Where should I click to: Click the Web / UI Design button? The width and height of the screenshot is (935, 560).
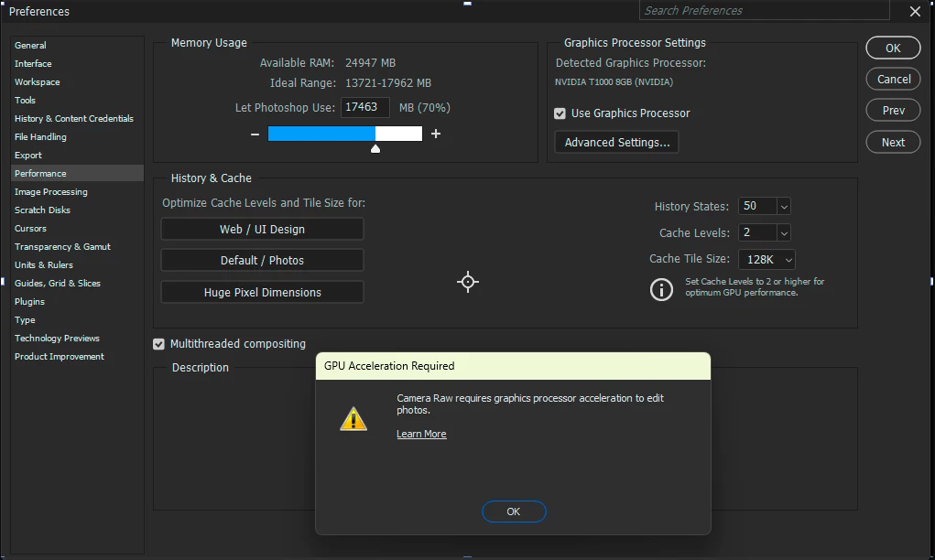pos(263,230)
